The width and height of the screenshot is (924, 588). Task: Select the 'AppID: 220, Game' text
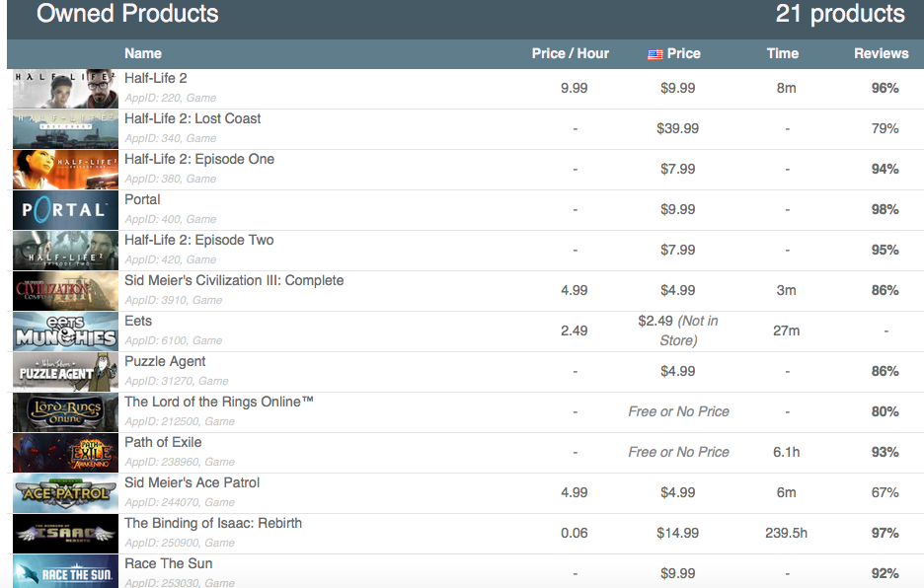(171, 98)
